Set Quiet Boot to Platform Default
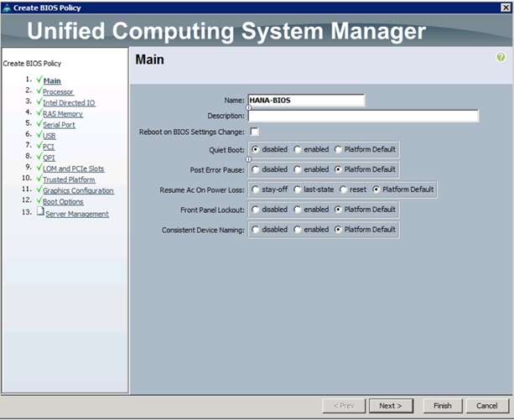514x420 pixels. coord(338,149)
